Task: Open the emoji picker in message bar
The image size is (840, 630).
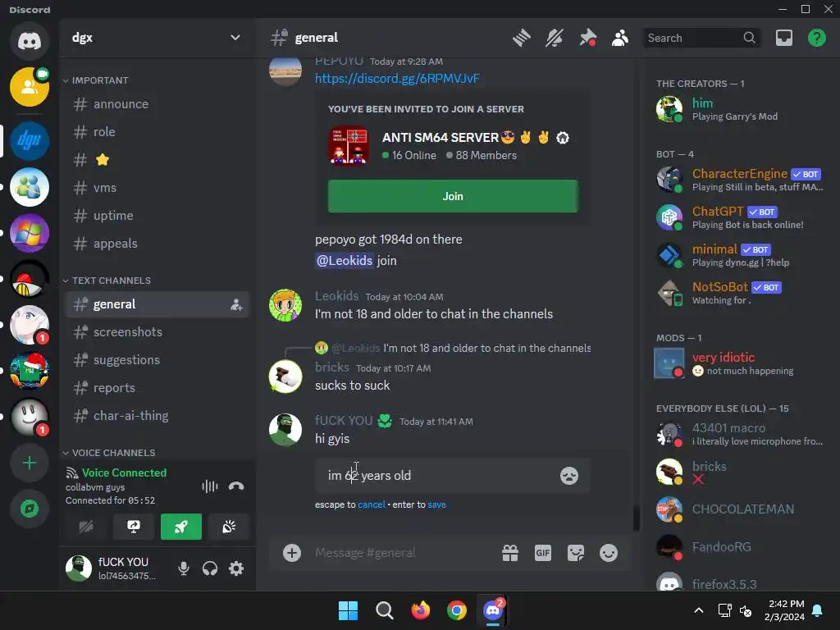Action: [609, 553]
